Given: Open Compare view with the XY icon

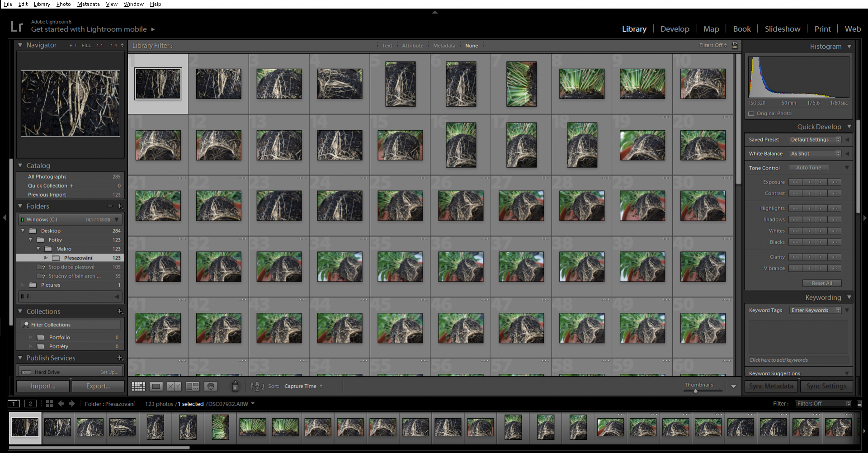Looking at the screenshot, I should [x=174, y=386].
